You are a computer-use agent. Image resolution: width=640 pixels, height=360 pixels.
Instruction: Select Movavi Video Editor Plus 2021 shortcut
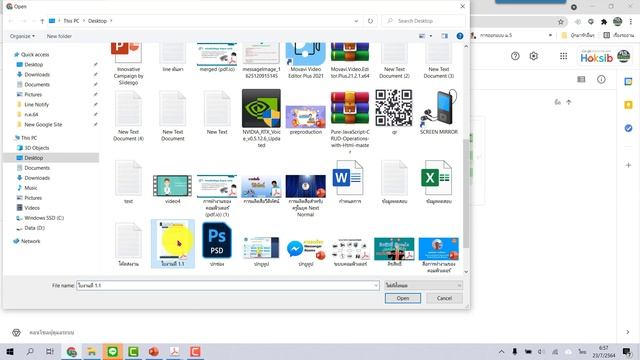coord(306,54)
